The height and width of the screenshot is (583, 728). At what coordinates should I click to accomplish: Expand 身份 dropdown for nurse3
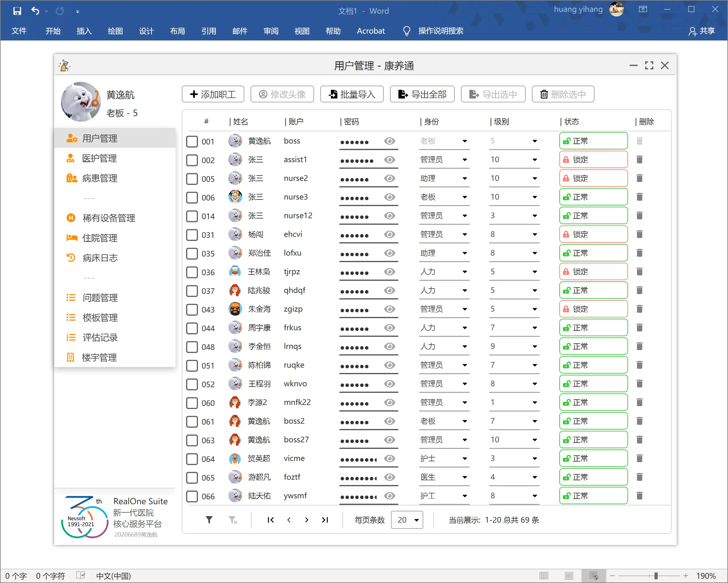[465, 197]
